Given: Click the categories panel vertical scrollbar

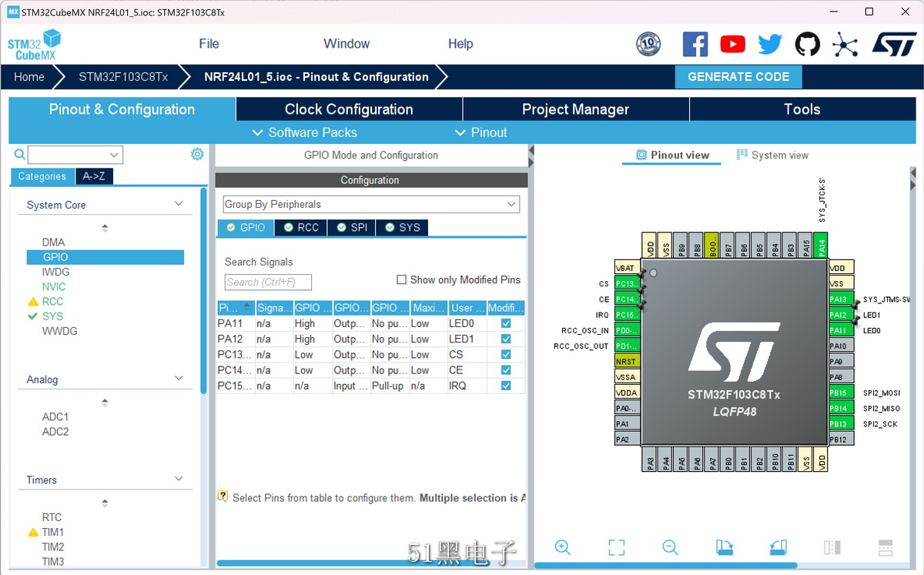Looking at the screenshot, I should [204, 293].
